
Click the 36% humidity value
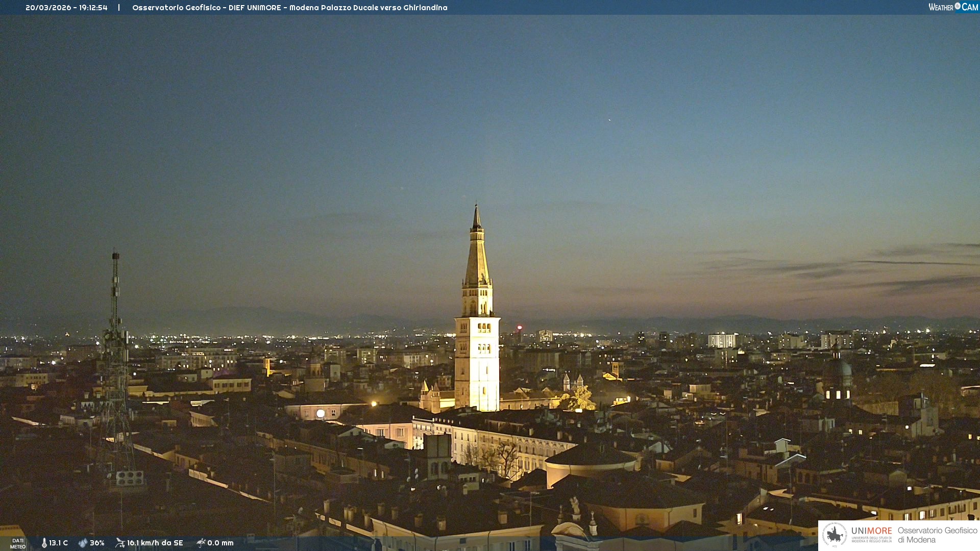click(x=97, y=543)
